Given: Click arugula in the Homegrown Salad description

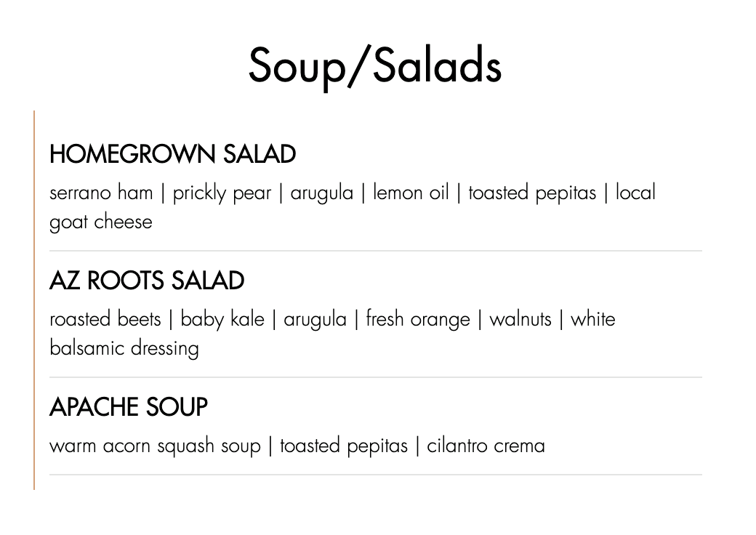Looking at the screenshot, I should [x=322, y=193].
